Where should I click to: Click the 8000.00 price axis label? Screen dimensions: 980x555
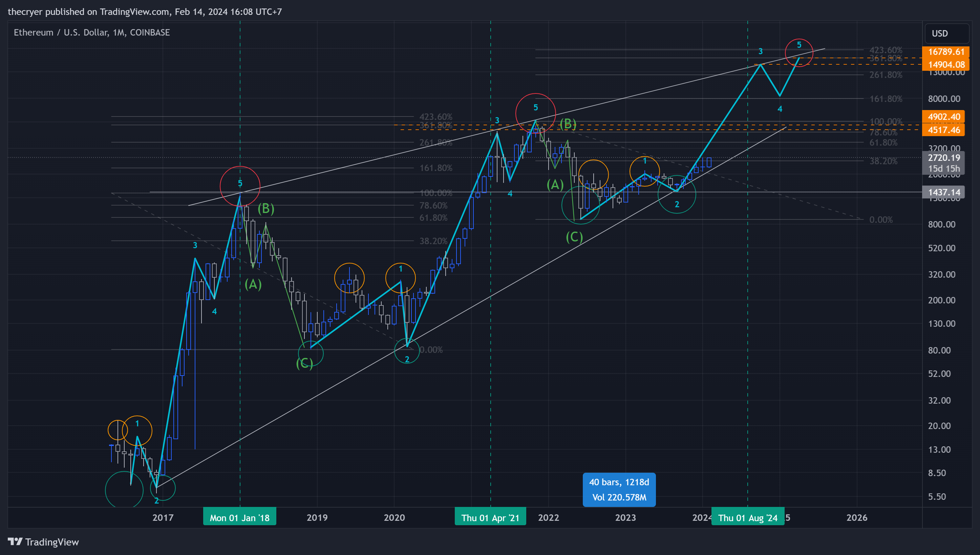tap(944, 99)
